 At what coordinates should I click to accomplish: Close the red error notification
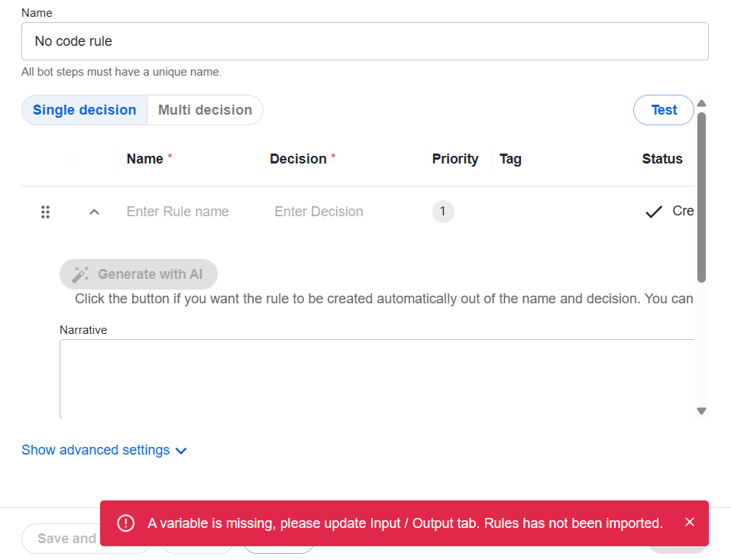(690, 523)
